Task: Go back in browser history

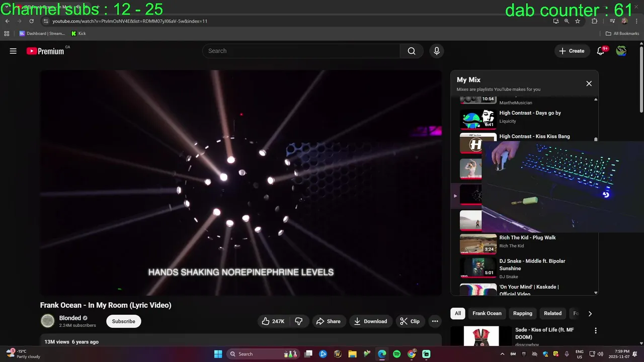Action: pos(8,21)
